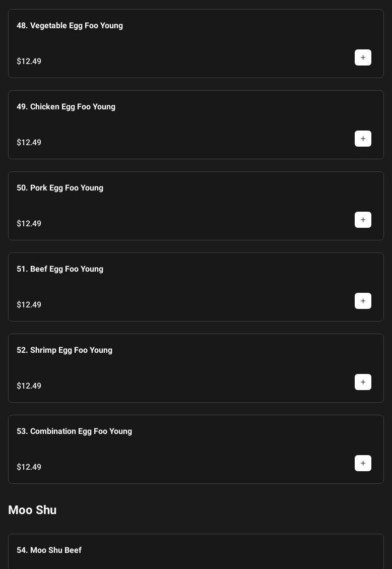The image size is (392, 569).
Task: Select the 52. Shrimp Egg Foo Young title
Action: coord(64,350)
